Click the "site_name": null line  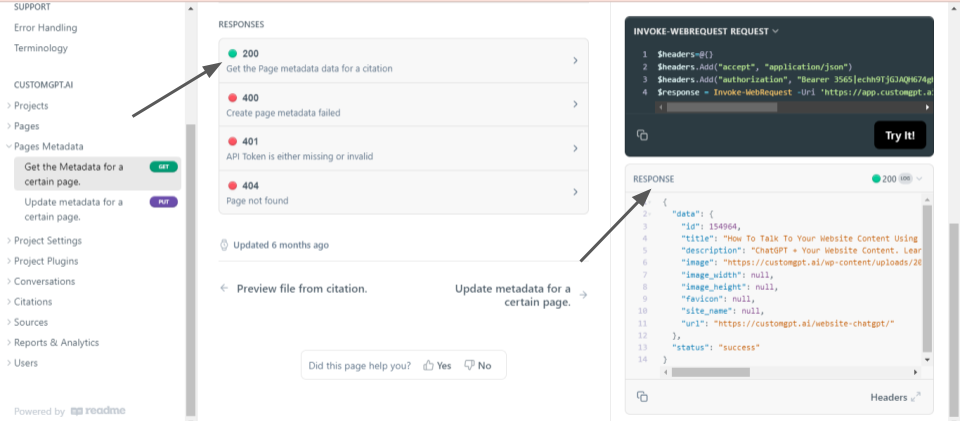[x=722, y=311]
